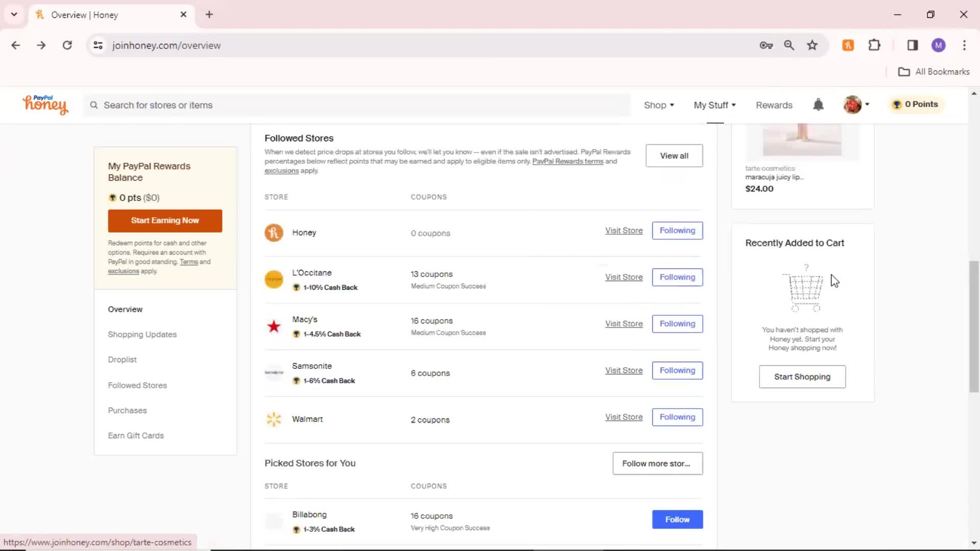The image size is (980, 551).
Task: Visit the Honey store
Action: coord(624,231)
